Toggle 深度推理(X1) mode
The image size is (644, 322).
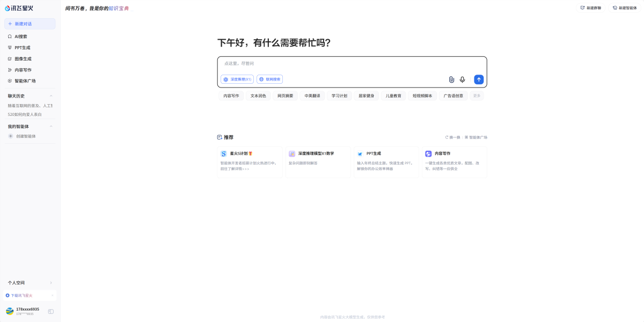tap(237, 79)
